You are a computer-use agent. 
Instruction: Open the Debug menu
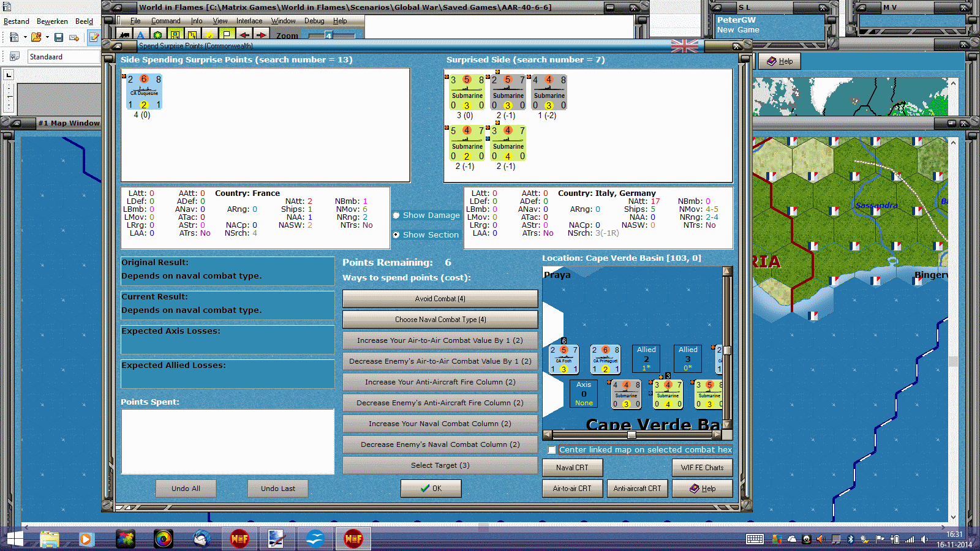tap(314, 21)
